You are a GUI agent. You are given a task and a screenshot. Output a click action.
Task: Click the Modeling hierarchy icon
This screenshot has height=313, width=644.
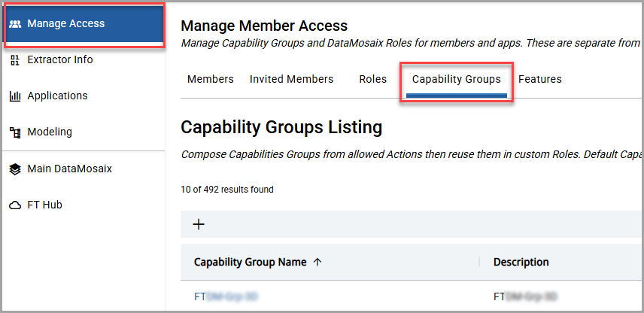pos(15,132)
